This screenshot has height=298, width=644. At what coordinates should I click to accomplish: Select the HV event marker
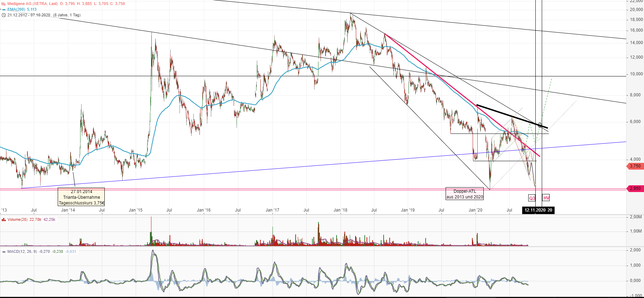546,198
